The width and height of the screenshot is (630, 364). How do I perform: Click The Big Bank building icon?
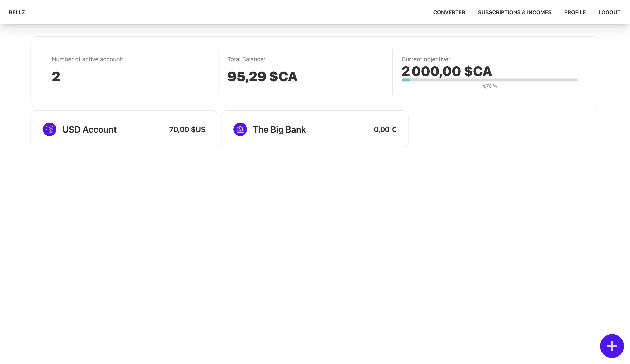[x=240, y=129]
